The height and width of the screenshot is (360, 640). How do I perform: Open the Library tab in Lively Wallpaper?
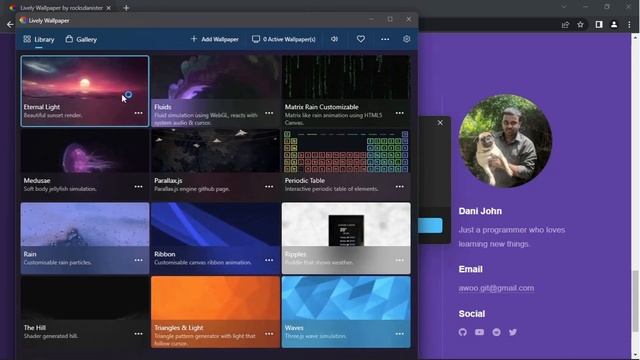39,40
